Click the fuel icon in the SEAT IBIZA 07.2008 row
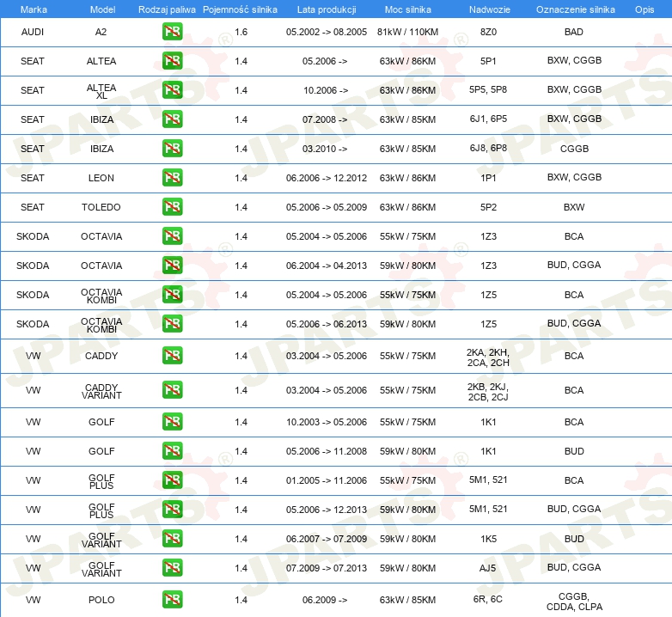 pyautogui.click(x=172, y=119)
